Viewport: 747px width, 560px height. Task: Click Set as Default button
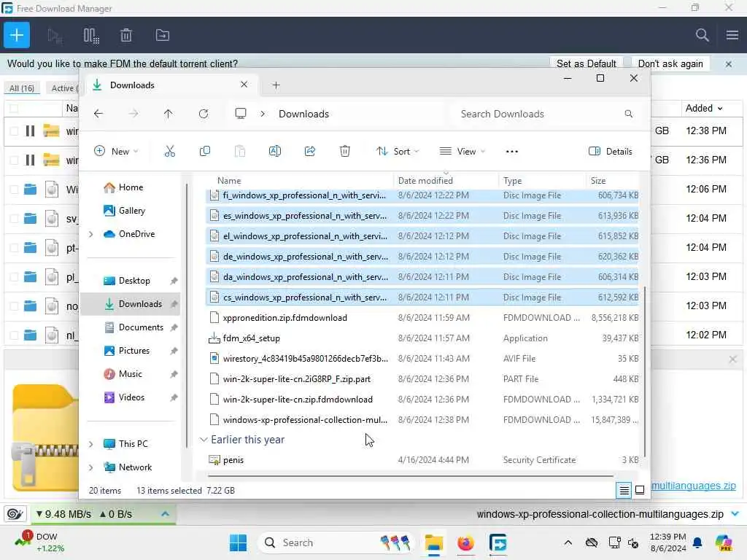pos(586,64)
